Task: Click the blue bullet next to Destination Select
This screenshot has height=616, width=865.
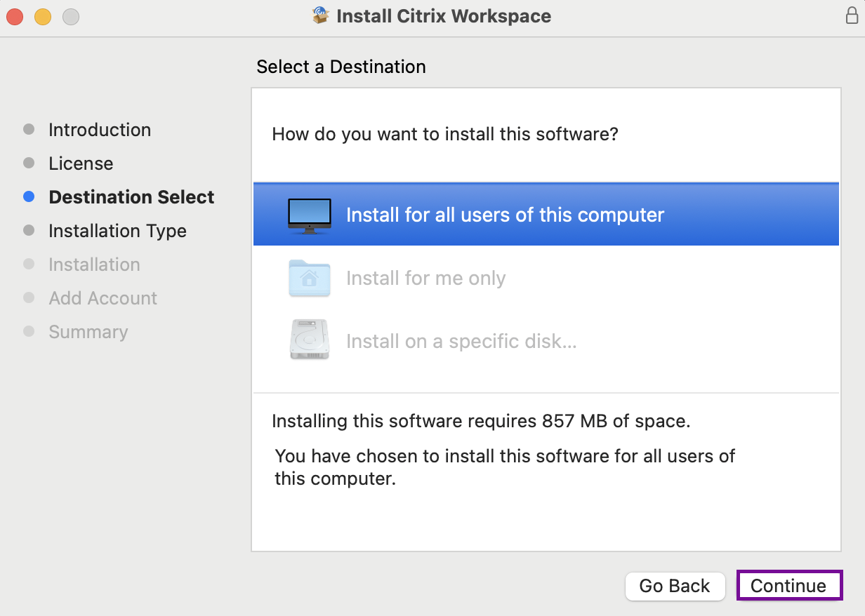Action: click(29, 197)
